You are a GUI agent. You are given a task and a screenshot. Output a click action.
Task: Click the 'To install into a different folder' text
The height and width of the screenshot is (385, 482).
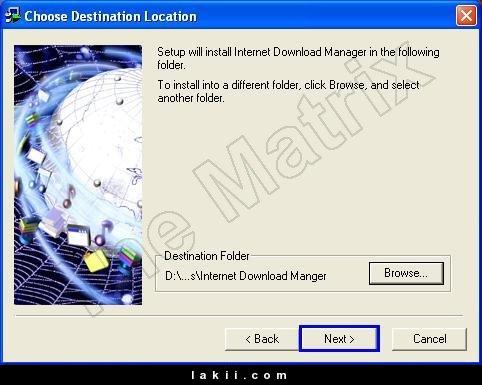click(288, 91)
